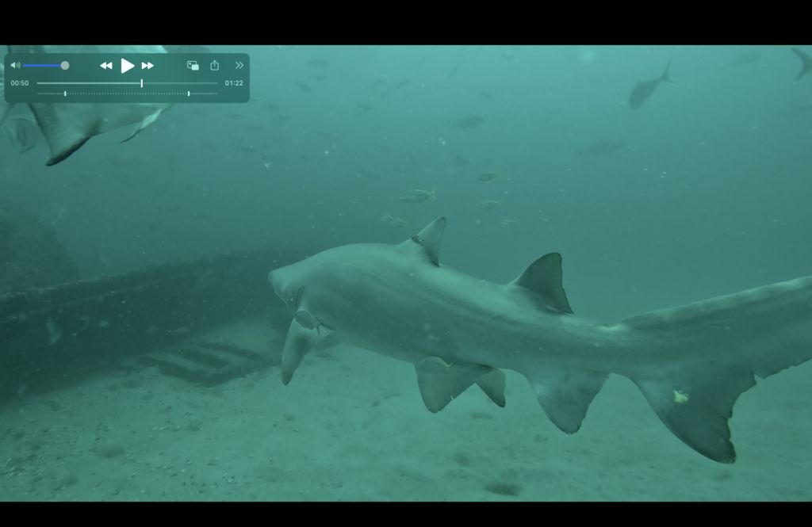Toggle the 01:22 duration time display

[234, 83]
